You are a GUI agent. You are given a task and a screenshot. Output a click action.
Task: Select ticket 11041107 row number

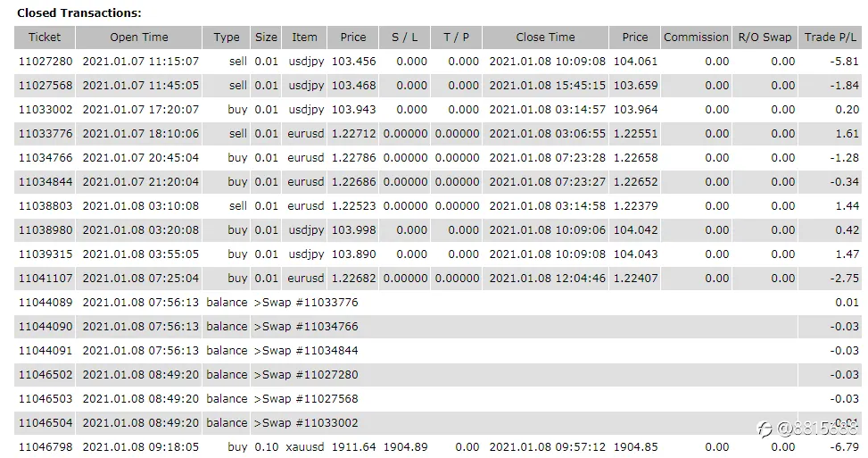45,278
